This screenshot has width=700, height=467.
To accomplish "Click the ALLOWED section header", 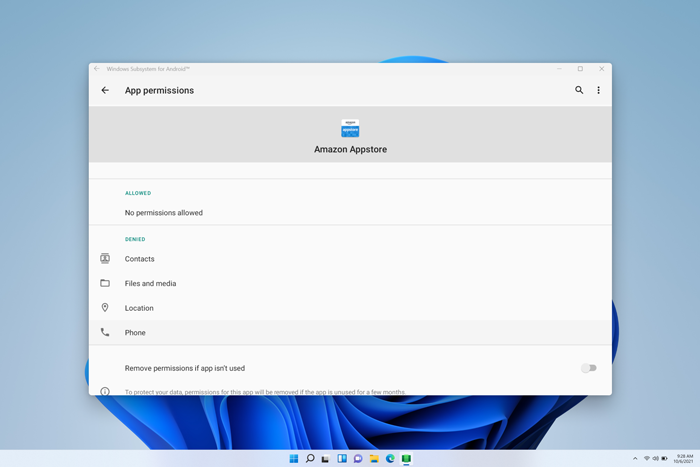I will [138, 193].
